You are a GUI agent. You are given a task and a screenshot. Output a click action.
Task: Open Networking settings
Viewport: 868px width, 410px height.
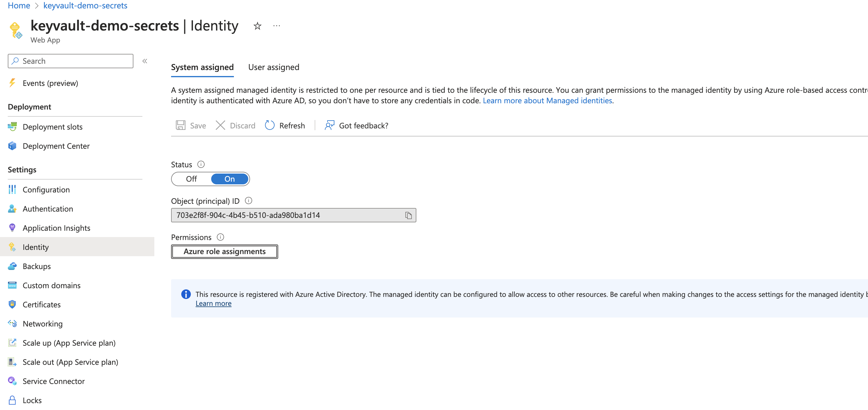[x=43, y=323]
